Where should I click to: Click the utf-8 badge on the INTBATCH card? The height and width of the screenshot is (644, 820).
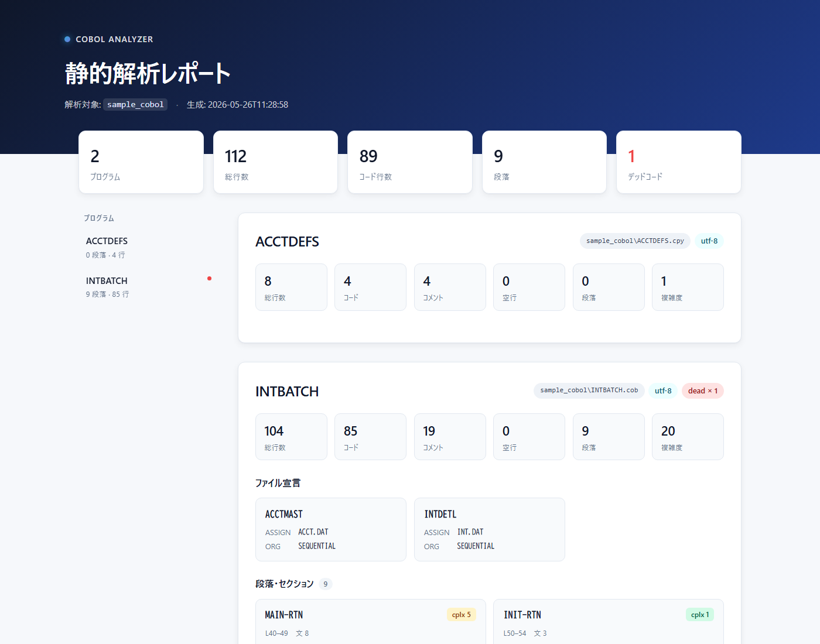[663, 390]
